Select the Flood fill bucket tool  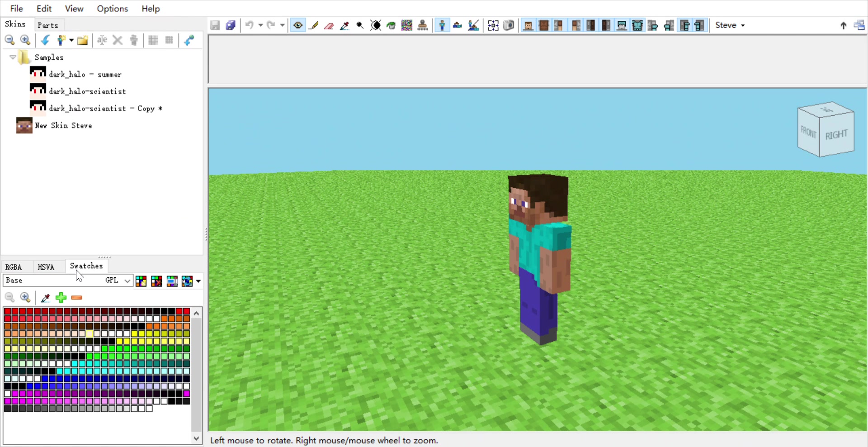pyautogui.click(x=391, y=25)
